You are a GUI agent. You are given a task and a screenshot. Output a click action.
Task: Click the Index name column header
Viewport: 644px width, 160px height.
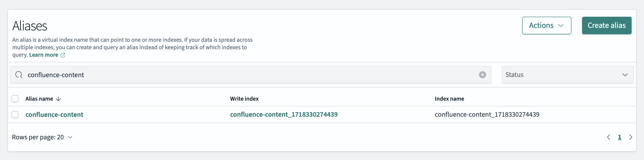[x=449, y=99]
